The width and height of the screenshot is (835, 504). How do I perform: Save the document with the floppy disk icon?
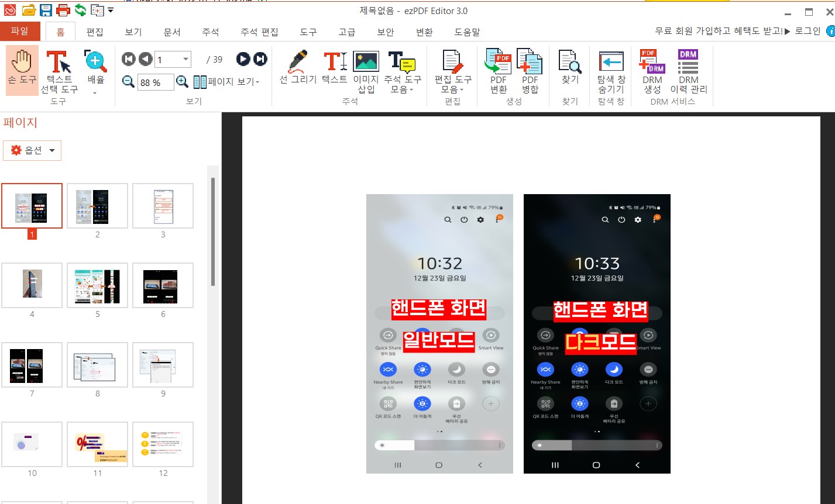pyautogui.click(x=46, y=11)
